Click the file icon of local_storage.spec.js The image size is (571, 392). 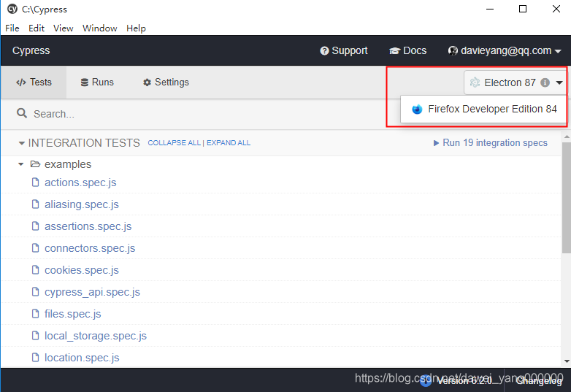point(35,335)
